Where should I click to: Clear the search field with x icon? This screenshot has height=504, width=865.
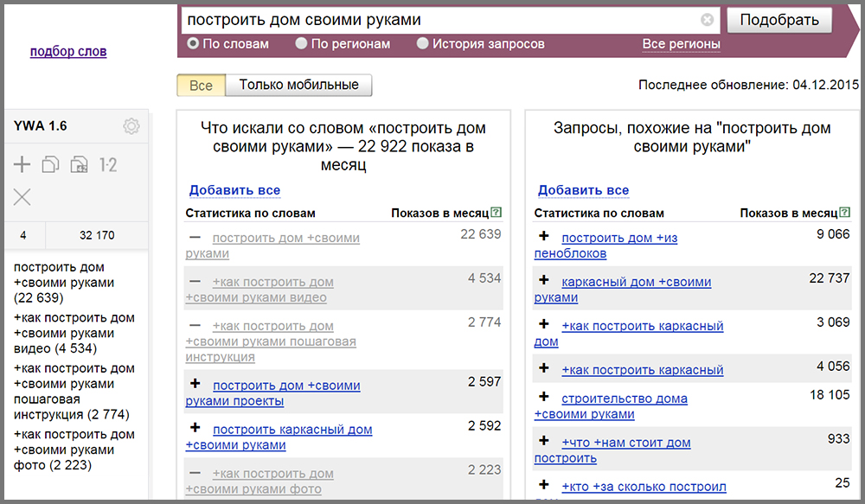[707, 20]
